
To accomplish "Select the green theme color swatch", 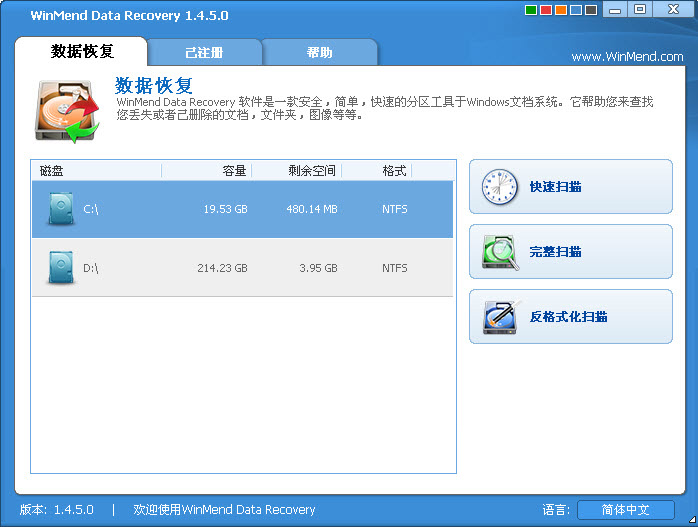I will tap(530, 10).
